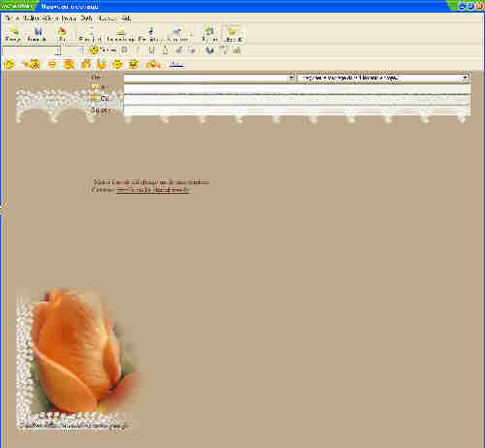
Task: Click inside the Subject input field
Action: (296, 111)
